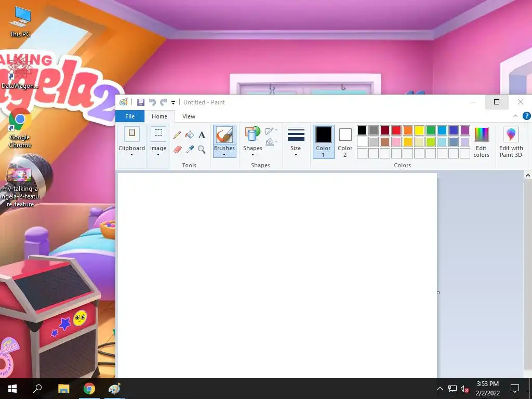Viewport: 532px width, 399px height.
Task: Click the muted volume tray icon
Action: tap(464, 389)
